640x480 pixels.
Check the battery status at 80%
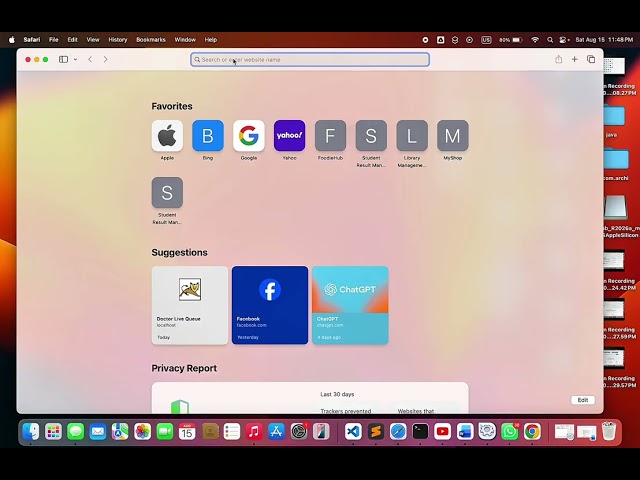coord(511,40)
